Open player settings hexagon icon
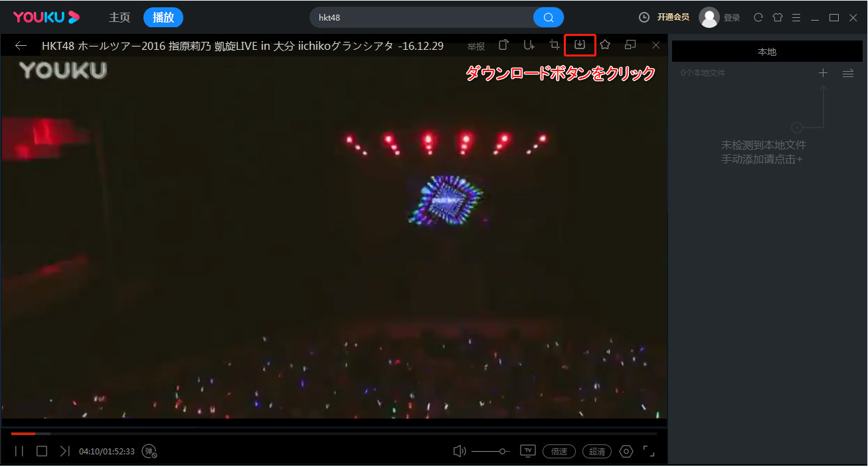The height and width of the screenshot is (467, 868). coord(626,451)
